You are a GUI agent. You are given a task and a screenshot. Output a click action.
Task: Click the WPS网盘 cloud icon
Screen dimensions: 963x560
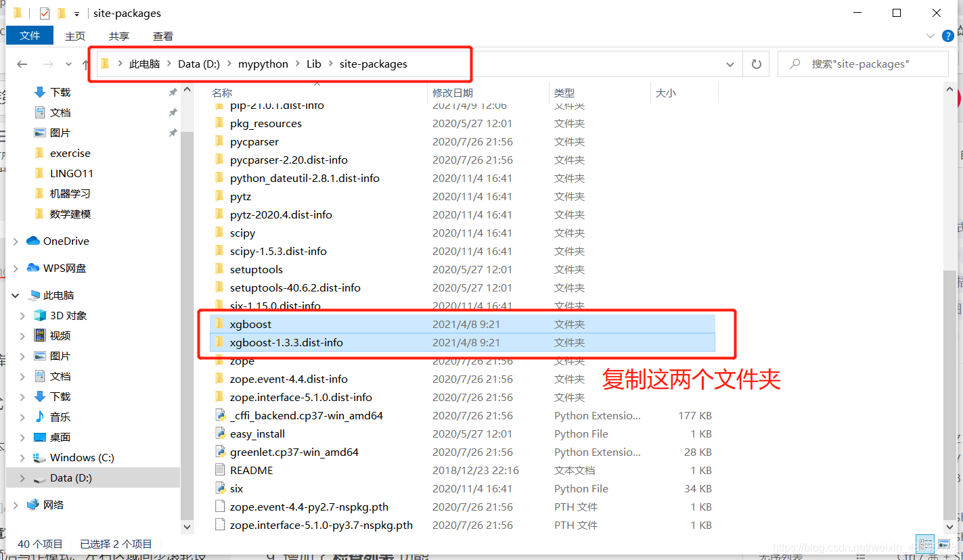point(33,268)
